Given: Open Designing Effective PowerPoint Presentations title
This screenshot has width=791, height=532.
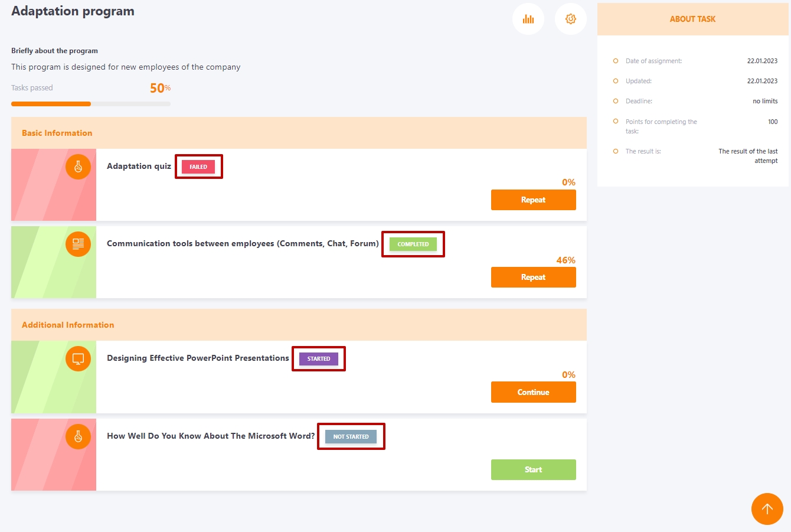Looking at the screenshot, I should click(198, 358).
